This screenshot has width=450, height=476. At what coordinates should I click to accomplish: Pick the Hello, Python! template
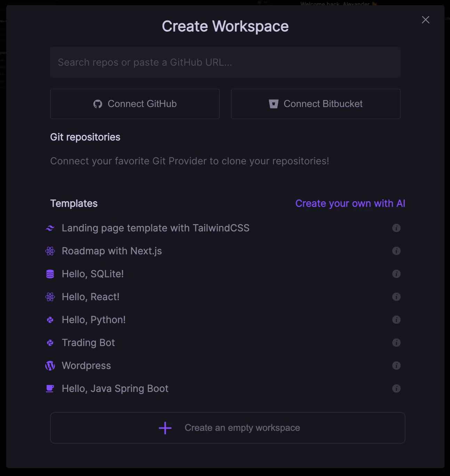(94, 320)
